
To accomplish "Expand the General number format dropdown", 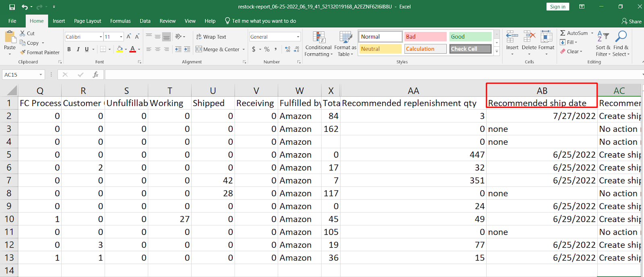I will 298,37.
